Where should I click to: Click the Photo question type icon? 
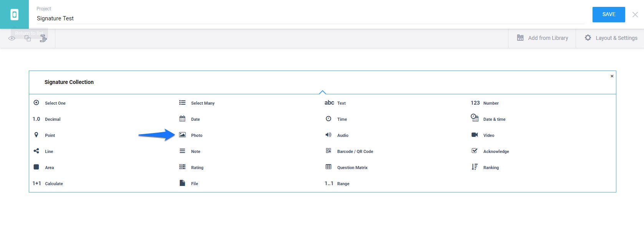point(182,135)
